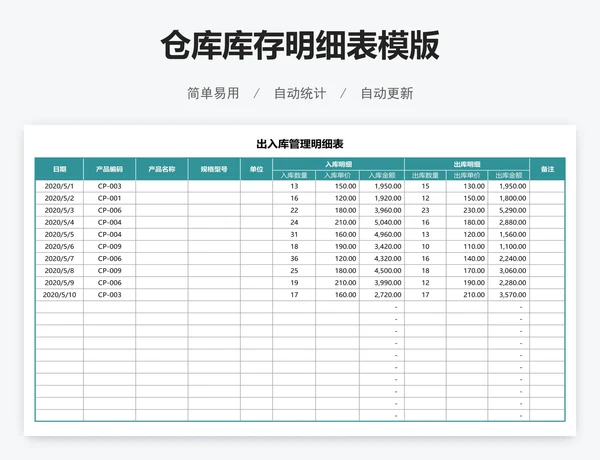Click the 入库明细 group header
This screenshot has height=460, width=600.
[338, 164]
